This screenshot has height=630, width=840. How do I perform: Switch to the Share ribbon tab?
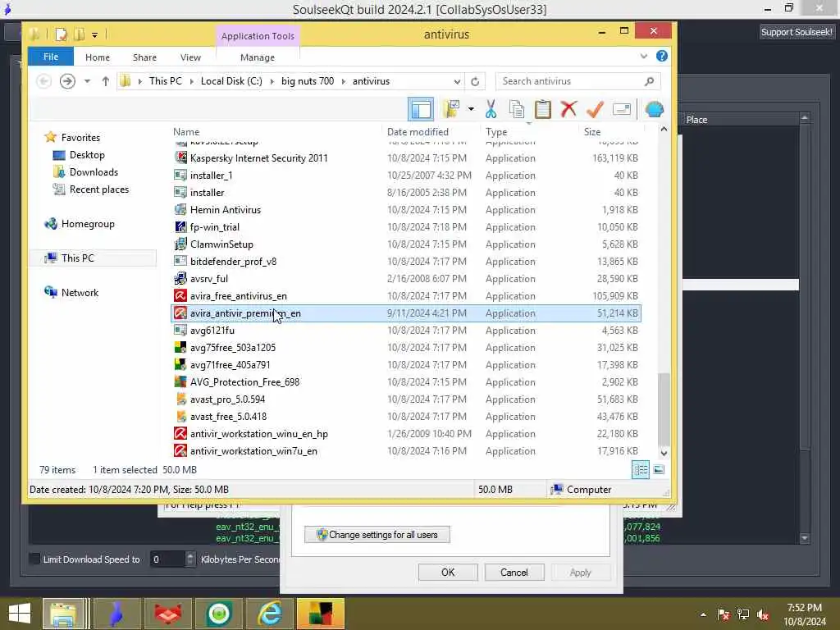click(x=144, y=57)
